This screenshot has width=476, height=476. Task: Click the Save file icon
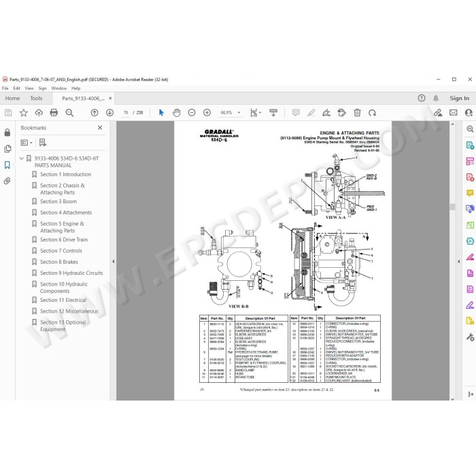point(8,113)
